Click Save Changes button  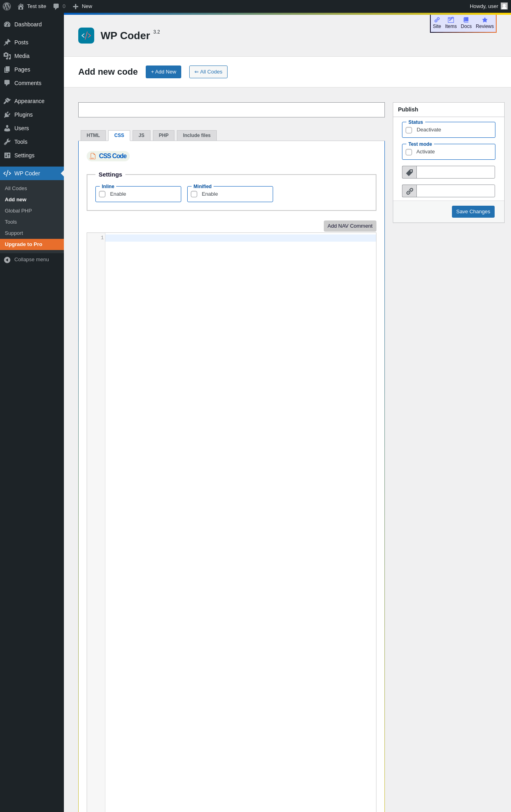pyautogui.click(x=473, y=212)
